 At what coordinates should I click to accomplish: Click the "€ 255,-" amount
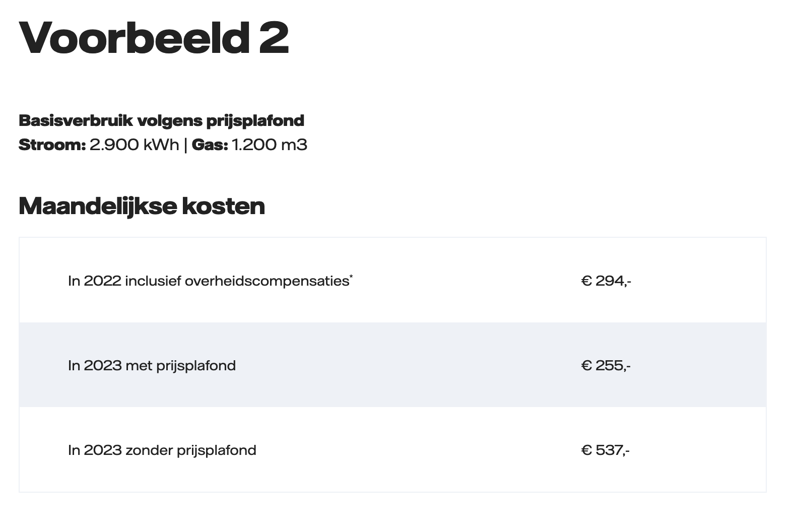[606, 365]
